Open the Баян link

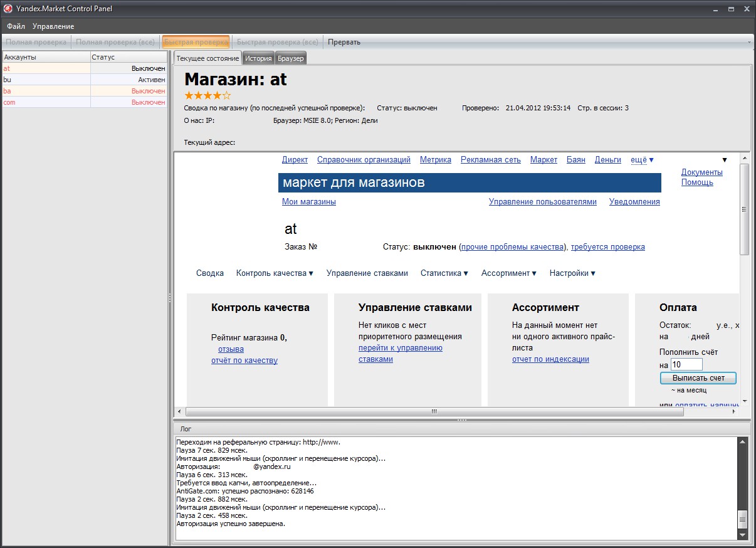576,160
